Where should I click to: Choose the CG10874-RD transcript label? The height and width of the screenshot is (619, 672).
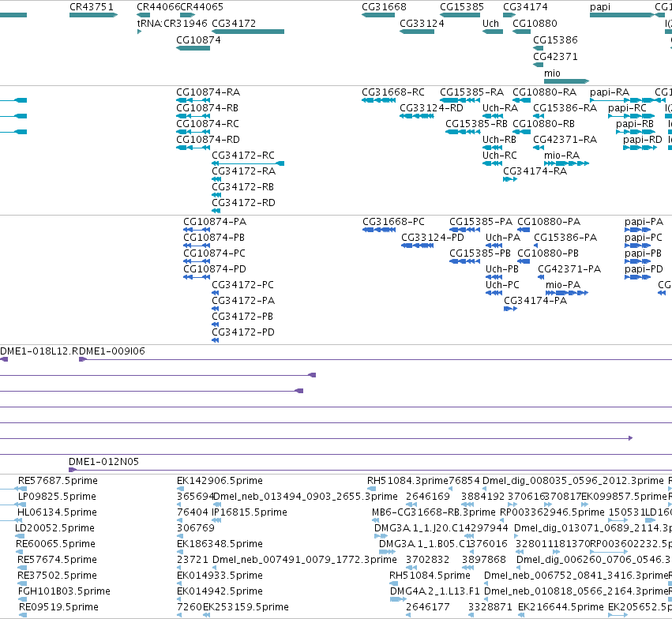[x=208, y=140]
